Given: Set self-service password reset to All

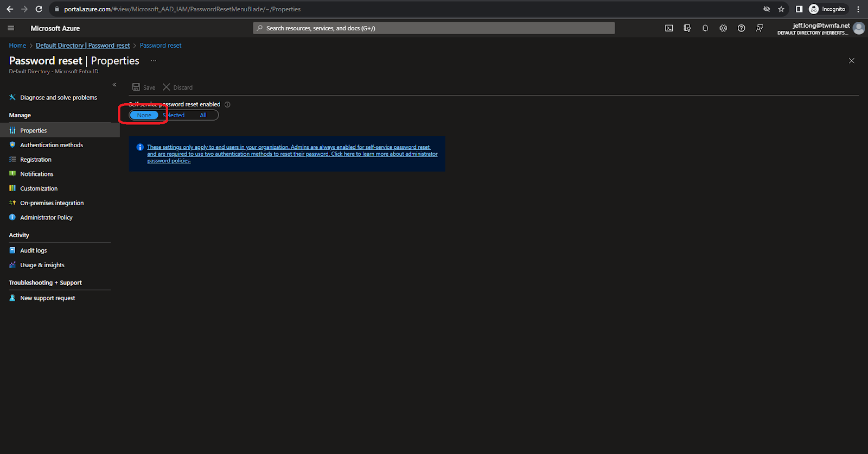Looking at the screenshot, I should [x=203, y=115].
